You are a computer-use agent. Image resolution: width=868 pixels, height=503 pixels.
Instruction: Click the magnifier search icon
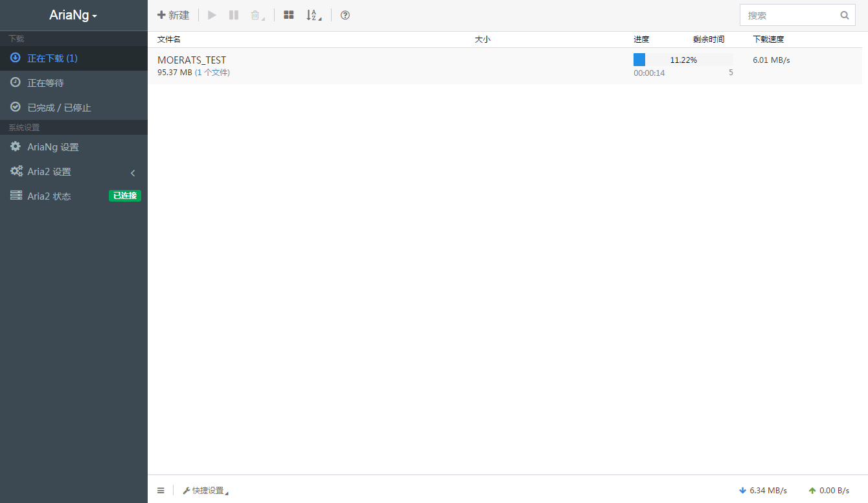pyautogui.click(x=845, y=15)
